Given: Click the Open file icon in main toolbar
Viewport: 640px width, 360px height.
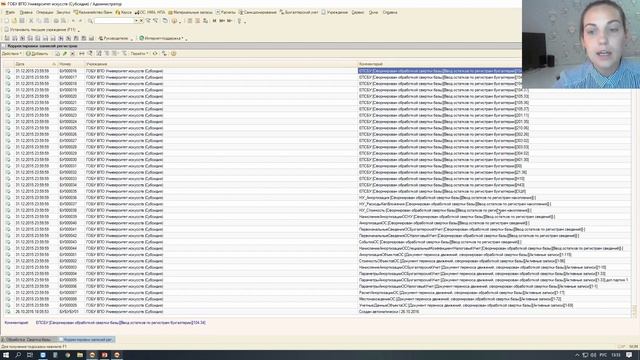Looking at the screenshot, I should point(14,21).
